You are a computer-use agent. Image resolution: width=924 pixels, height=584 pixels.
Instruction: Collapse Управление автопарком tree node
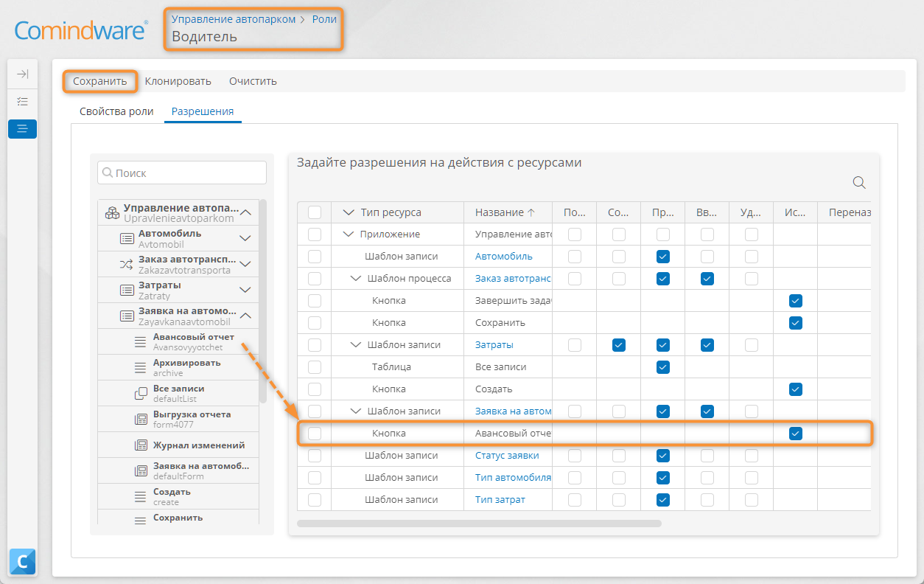pos(246,213)
